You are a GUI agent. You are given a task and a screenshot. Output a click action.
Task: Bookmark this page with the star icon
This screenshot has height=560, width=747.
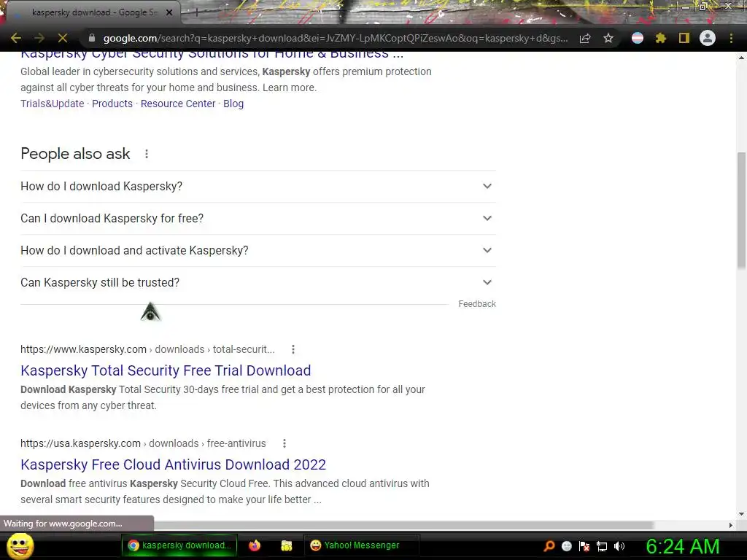tap(608, 38)
